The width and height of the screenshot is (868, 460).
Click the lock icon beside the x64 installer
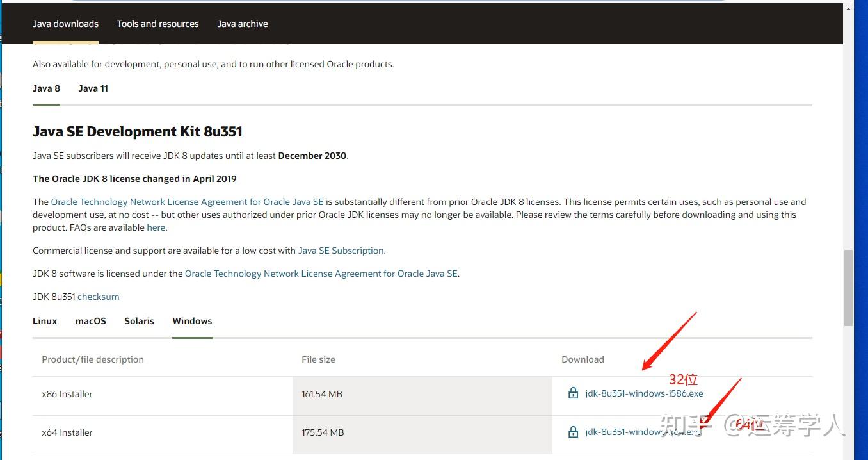point(573,432)
